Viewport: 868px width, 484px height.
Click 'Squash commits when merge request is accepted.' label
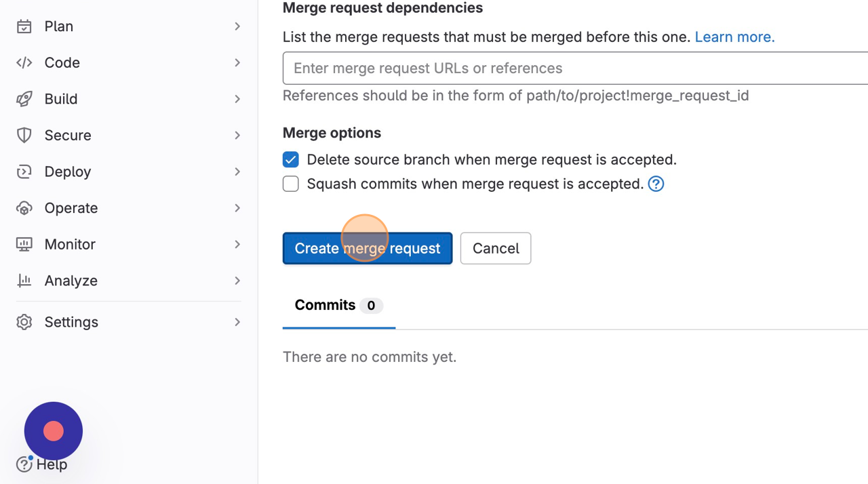pos(475,184)
